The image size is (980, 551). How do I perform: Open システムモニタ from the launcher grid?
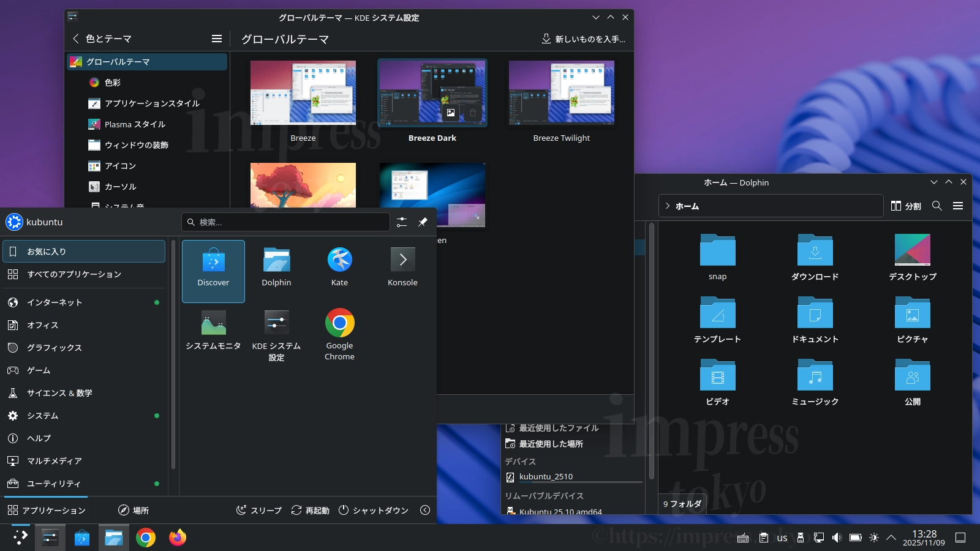[x=213, y=334]
